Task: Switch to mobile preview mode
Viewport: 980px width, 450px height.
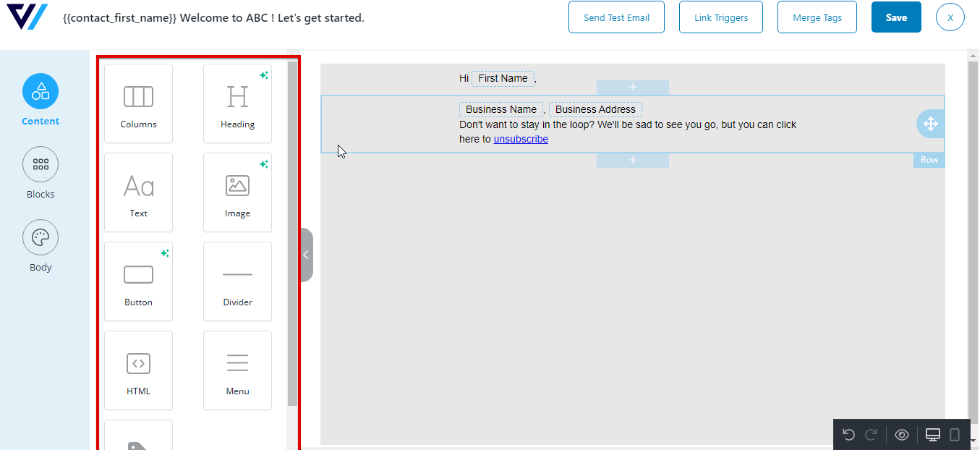Action: (955, 434)
